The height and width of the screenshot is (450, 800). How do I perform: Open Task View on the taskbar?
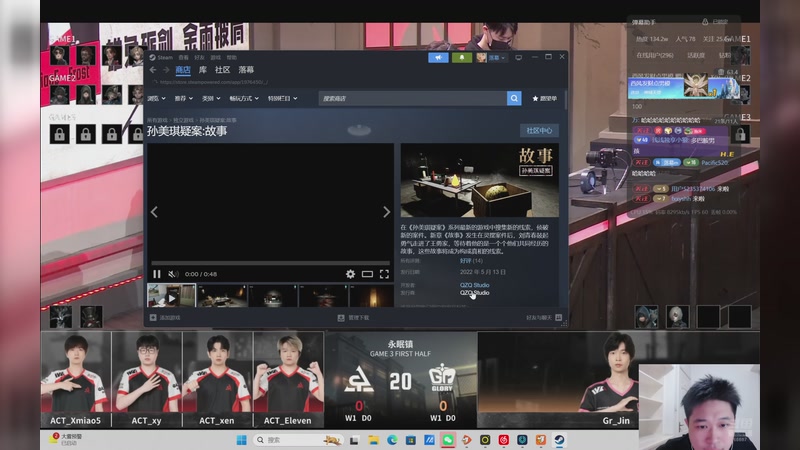click(x=354, y=440)
